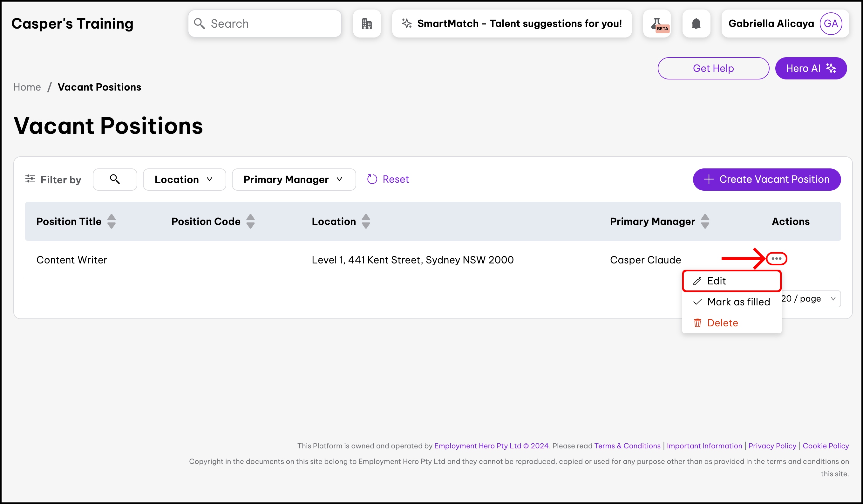Expand the Location filter dropdown
863x504 pixels.
tap(184, 180)
